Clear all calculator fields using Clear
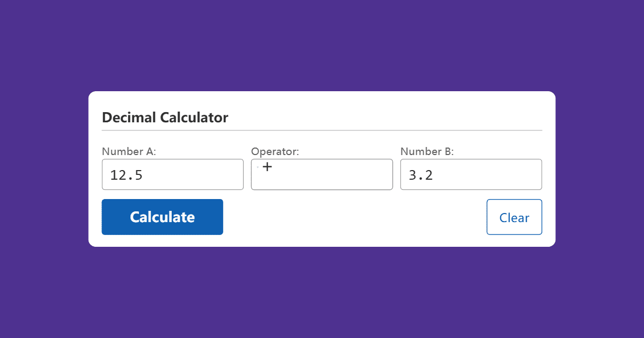 514,217
